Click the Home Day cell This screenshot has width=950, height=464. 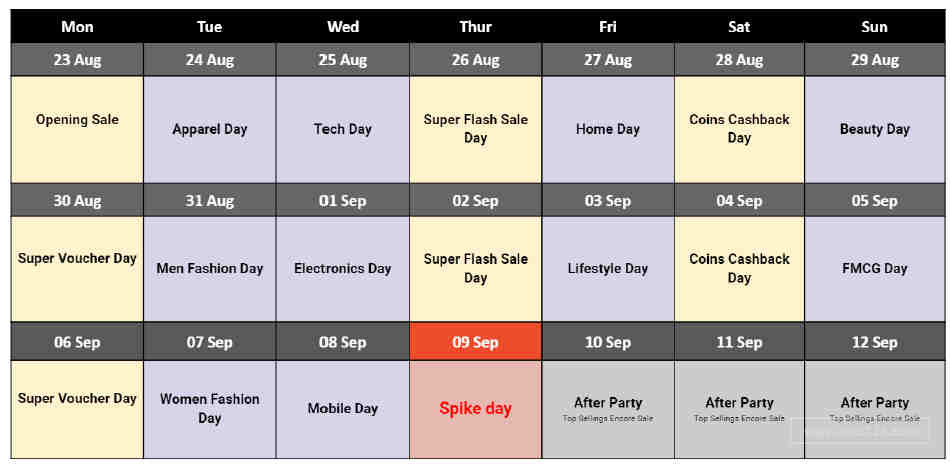(x=608, y=129)
